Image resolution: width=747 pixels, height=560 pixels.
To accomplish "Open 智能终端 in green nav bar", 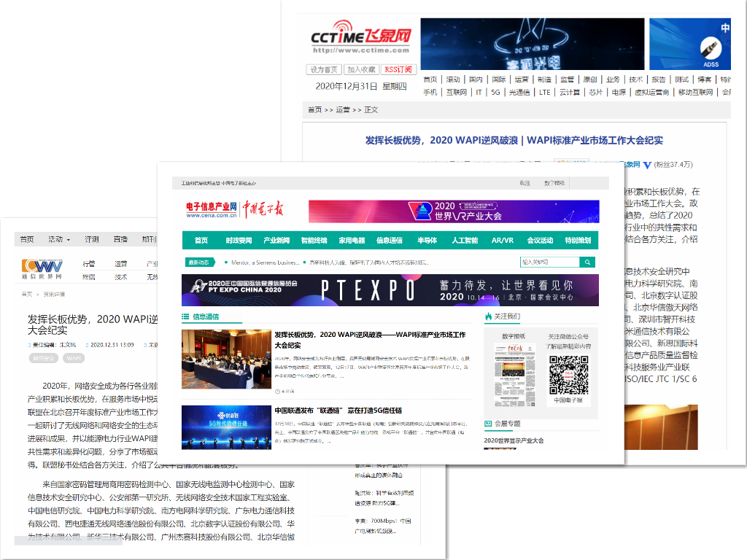I will tap(314, 241).
